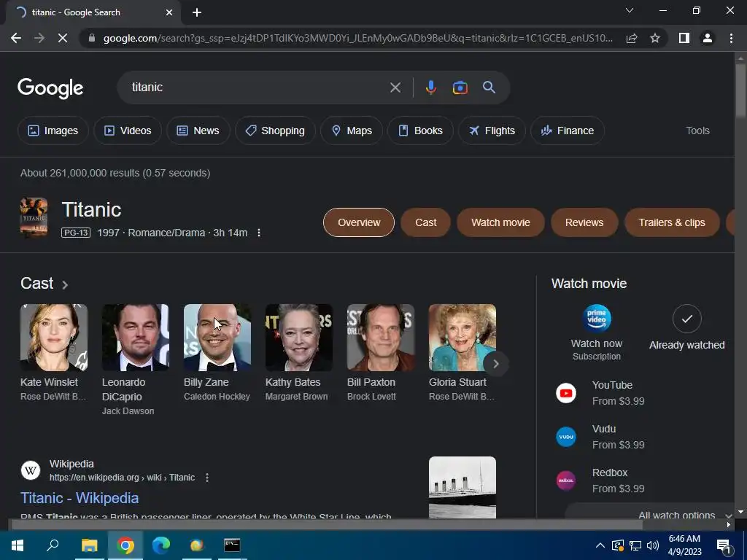Filter results by Books
The width and height of the screenshot is (747, 560).
pos(421,131)
